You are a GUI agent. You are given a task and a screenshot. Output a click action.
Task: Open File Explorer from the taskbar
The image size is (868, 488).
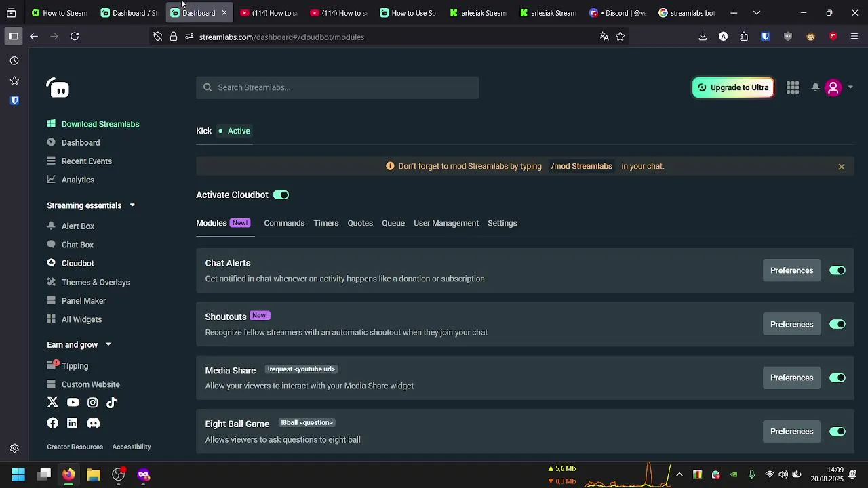94,474
